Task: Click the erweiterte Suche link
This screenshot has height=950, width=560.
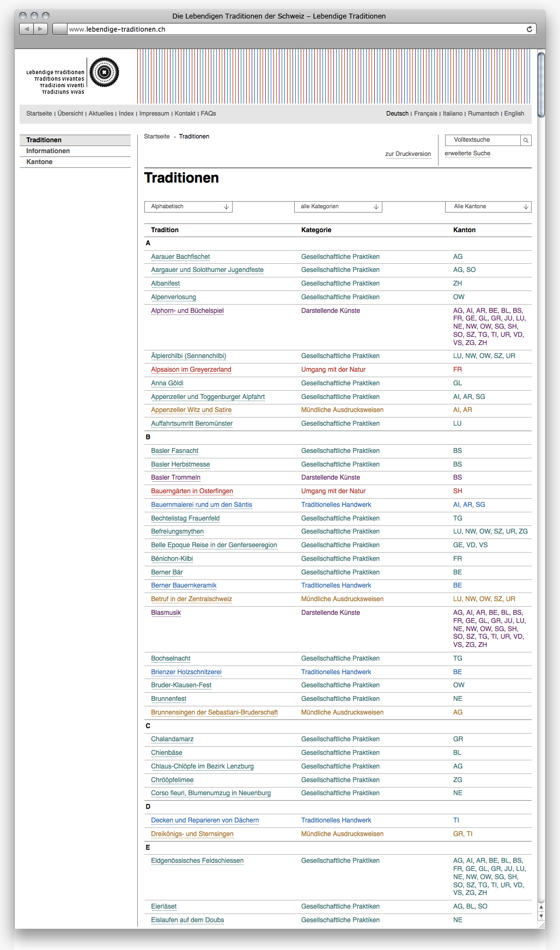Action: (467, 153)
